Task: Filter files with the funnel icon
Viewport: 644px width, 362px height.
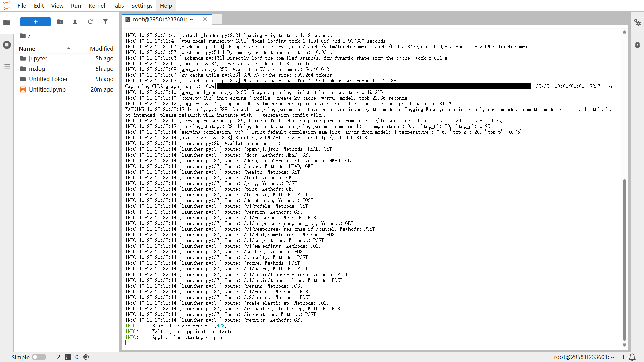Action: click(x=105, y=22)
